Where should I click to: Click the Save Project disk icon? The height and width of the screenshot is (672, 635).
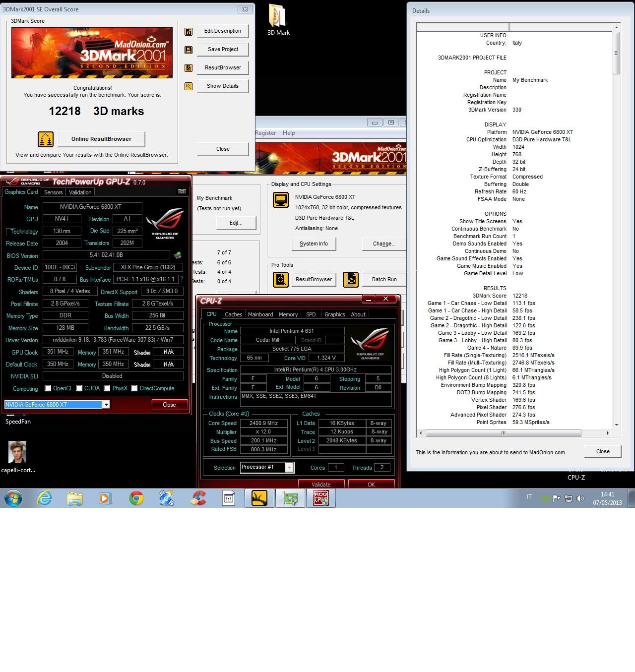pyautogui.click(x=189, y=50)
